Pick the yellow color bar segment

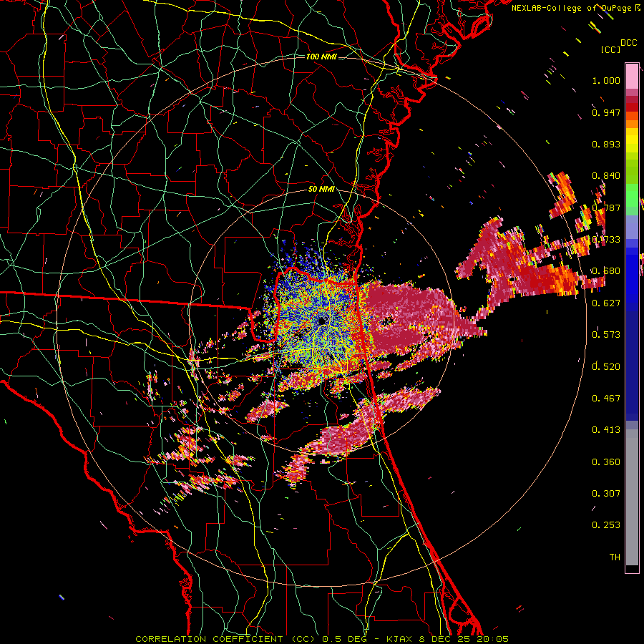click(632, 141)
